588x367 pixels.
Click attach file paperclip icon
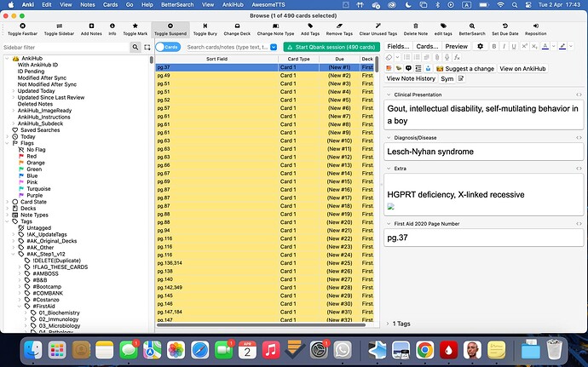pyautogui.click(x=436, y=57)
